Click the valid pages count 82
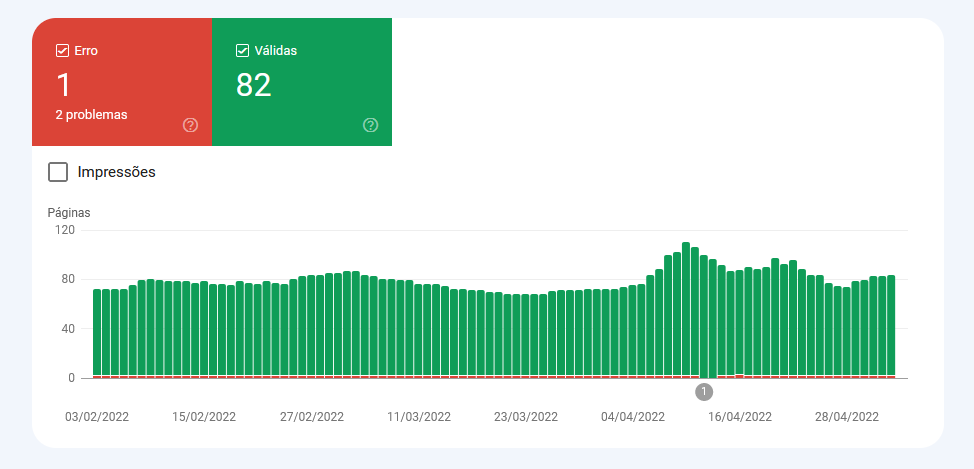974x469 pixels. 254,86
